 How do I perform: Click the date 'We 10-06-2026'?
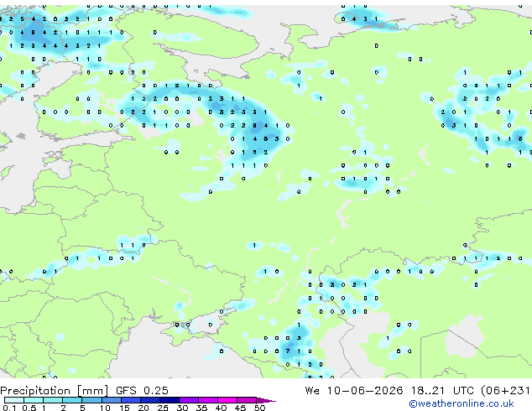pyautogui.click(x=354, y=391)
